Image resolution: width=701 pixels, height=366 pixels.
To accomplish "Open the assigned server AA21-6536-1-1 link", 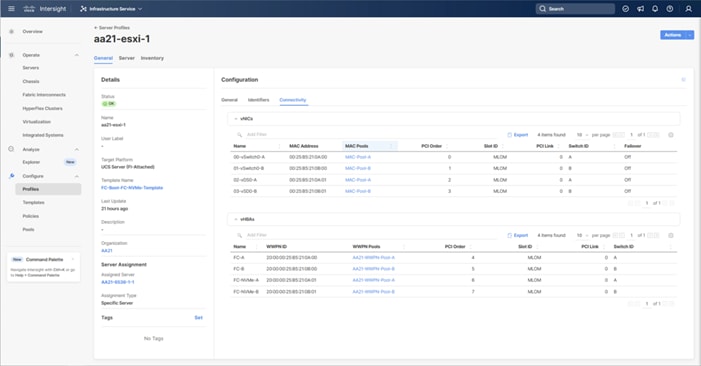I will coord(118,282).
